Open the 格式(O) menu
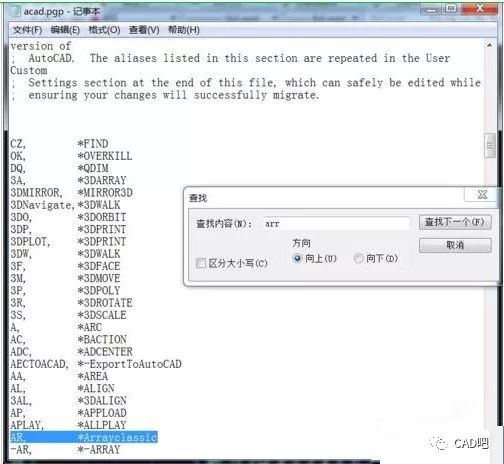 pyautogui.click(x=104, y=30)
